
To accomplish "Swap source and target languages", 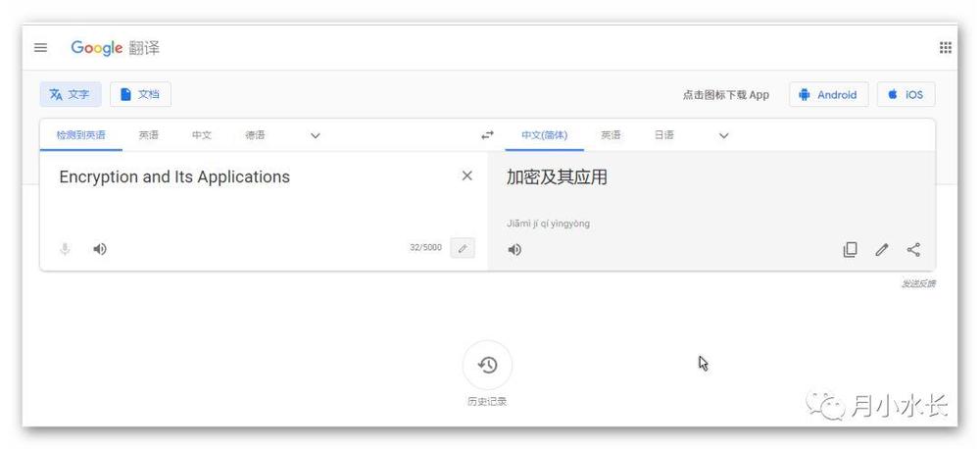I will (487, 135).
